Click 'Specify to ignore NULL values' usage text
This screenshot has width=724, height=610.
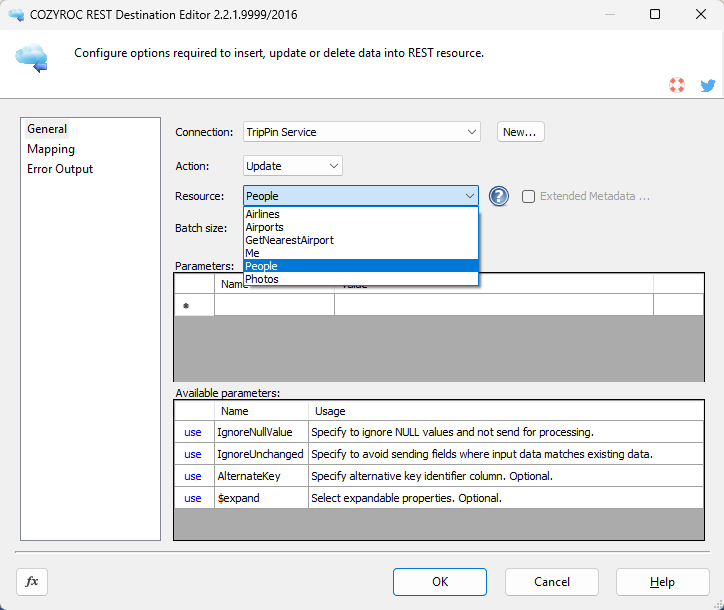coord(452,432)
